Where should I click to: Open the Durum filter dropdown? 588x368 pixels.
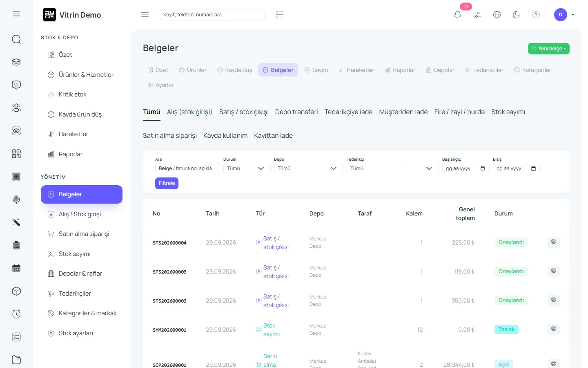tap(247, 168)
